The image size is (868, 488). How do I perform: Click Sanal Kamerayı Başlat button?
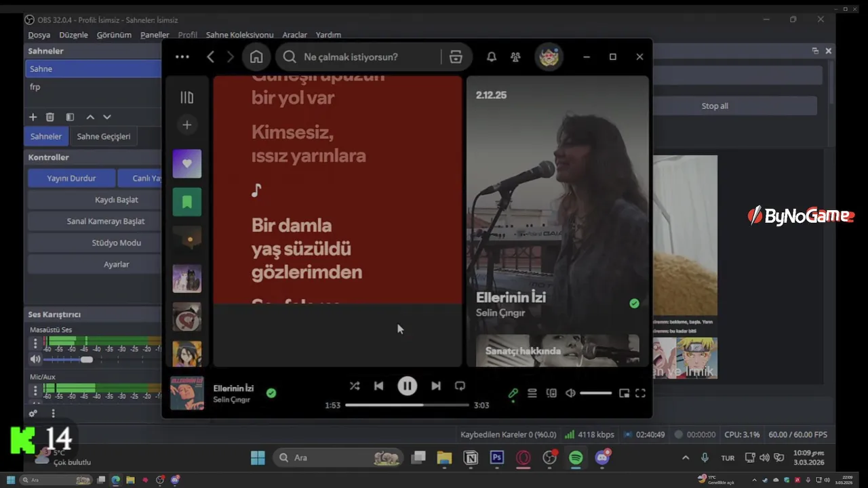(x=95, y=222)
